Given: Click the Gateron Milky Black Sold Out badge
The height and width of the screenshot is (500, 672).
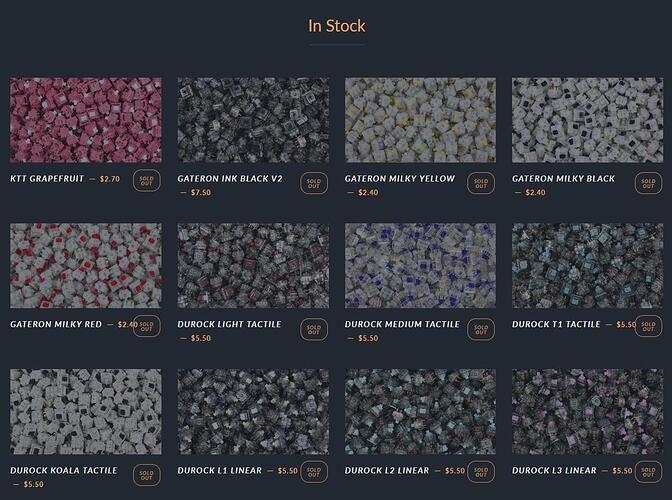Looking at the screenshot, I should [x=648, y=183].
